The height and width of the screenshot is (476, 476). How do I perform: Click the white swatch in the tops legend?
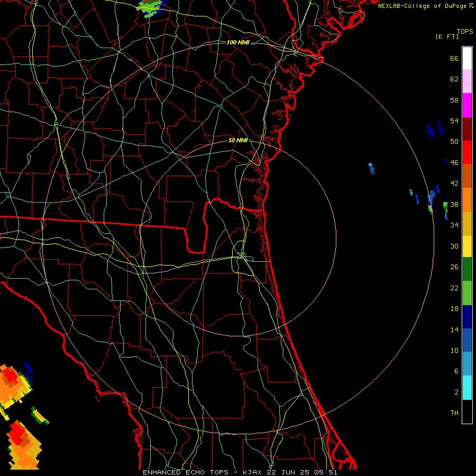coord(467,58)
